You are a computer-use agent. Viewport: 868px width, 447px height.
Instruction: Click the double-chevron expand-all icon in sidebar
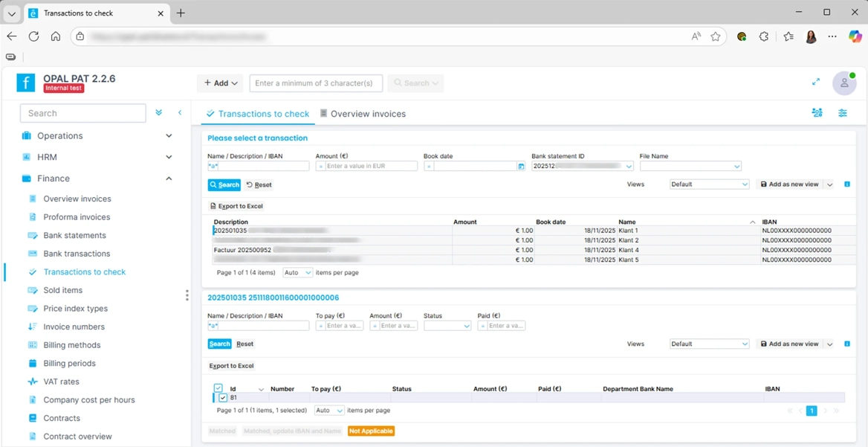tap(158, 113)
